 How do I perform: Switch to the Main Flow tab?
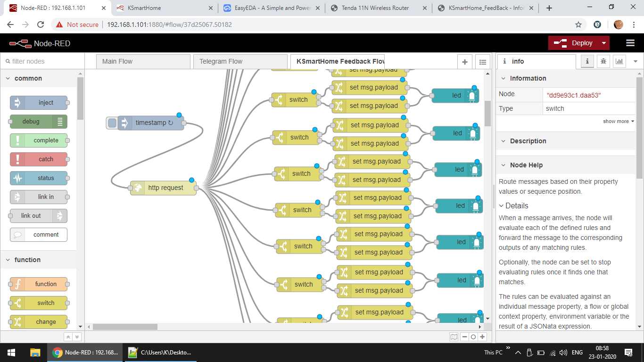pyautogui.click(x=143, y=61)
